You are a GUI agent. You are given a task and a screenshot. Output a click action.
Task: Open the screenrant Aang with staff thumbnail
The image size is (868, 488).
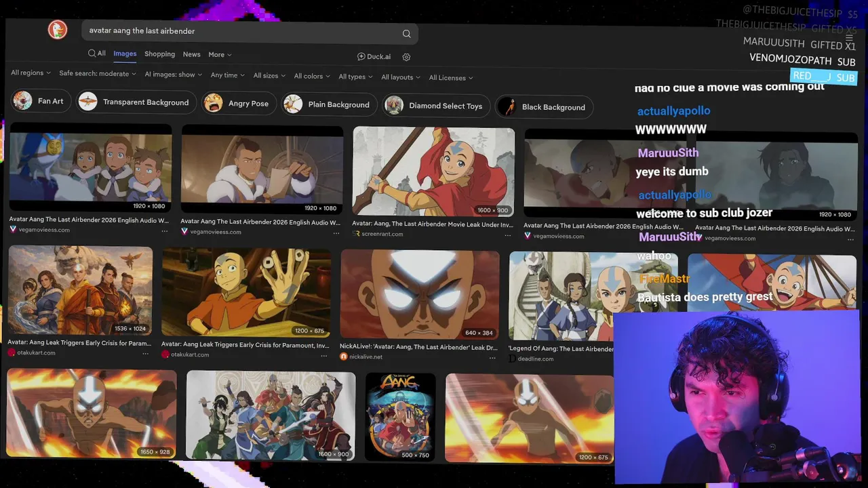433,171
